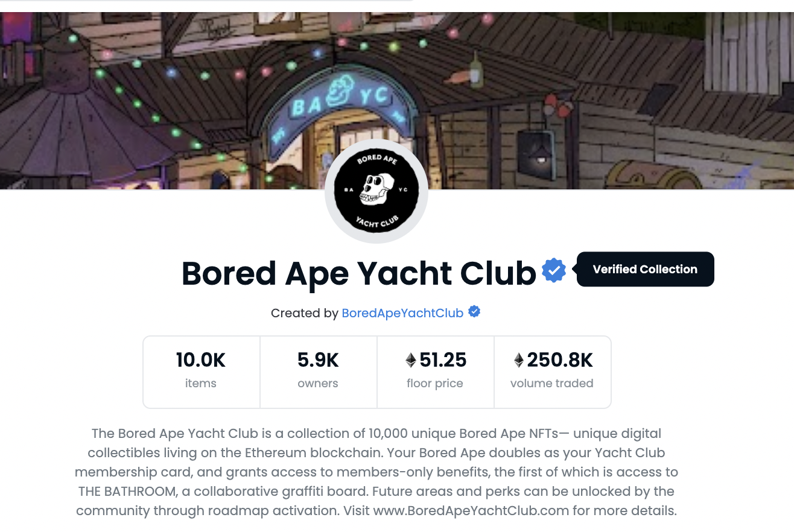Select the 5.9K owners stat box

pos(318,372)
